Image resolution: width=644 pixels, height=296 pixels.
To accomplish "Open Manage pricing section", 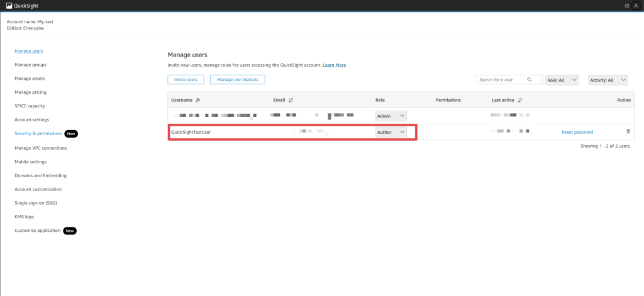I will coord(30,92).
